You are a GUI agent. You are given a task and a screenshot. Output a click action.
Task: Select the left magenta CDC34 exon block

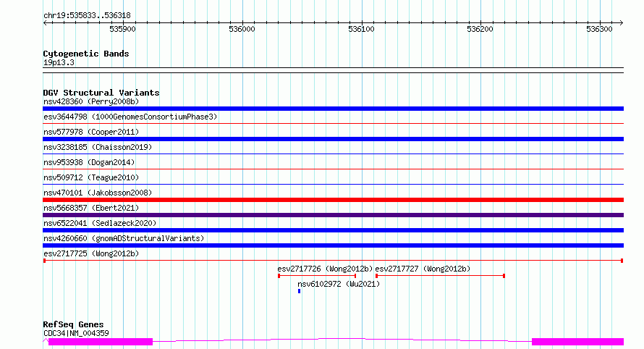click(x=101, y=342)
